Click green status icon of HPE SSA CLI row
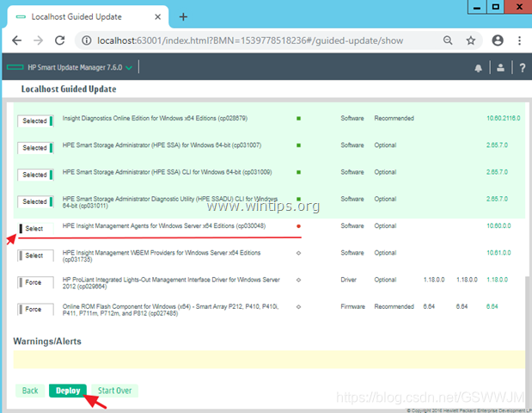Viewport: 532px width, 413px height. click(298, 172)
